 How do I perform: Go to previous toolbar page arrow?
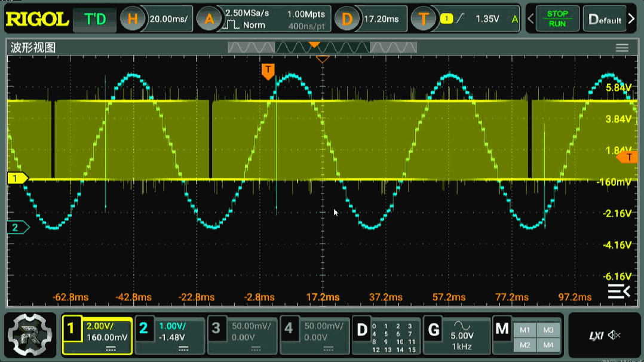point(530,19)
